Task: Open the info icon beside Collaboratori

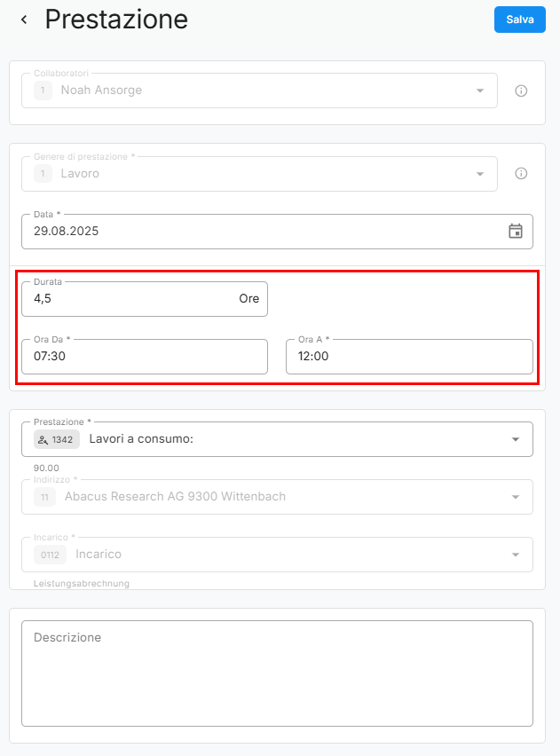Action: click(521, 91)
